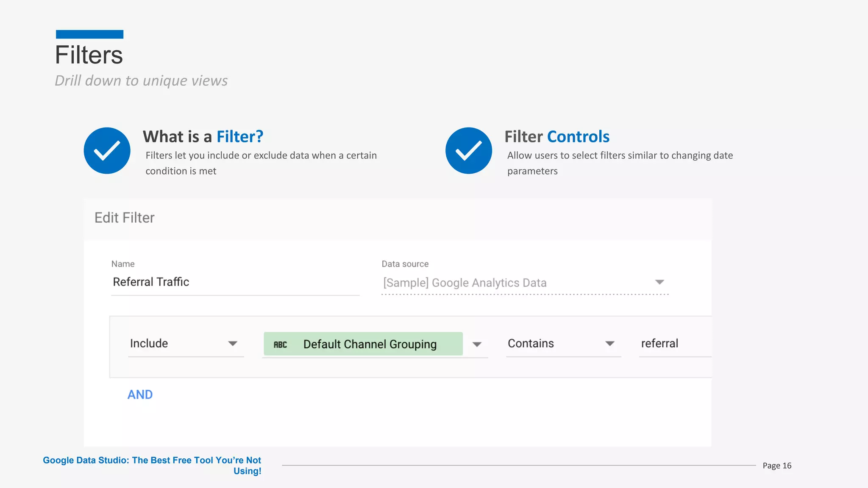Screen dimensions: 868x488
Task: Select the Default Channel Grouping green chip
Action: click(x=363, y=344)
